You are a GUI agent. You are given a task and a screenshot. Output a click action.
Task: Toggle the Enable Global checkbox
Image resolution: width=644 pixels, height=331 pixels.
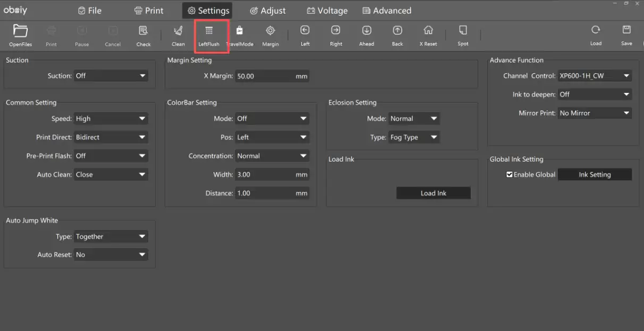pyautogui.click(x=510, y=174)
